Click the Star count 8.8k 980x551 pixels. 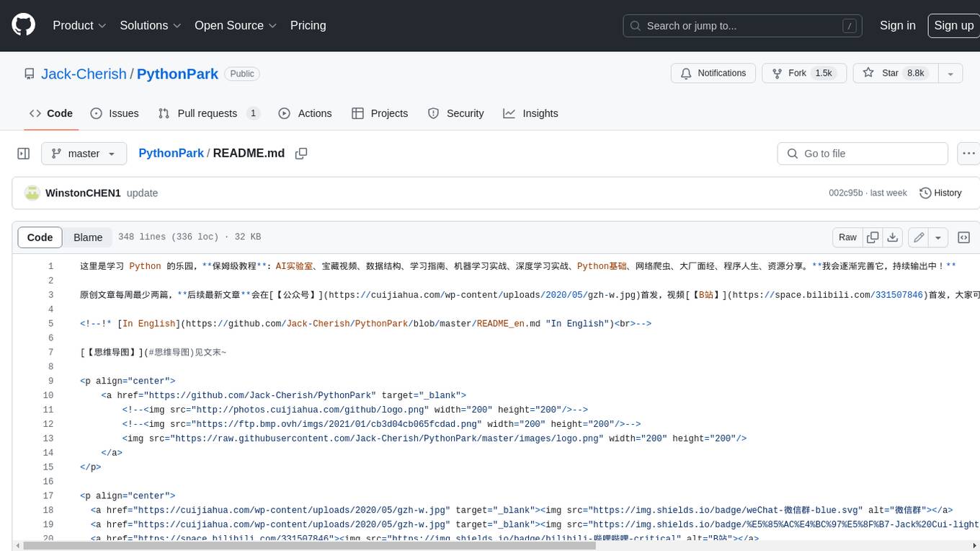[x=916, y=74]
